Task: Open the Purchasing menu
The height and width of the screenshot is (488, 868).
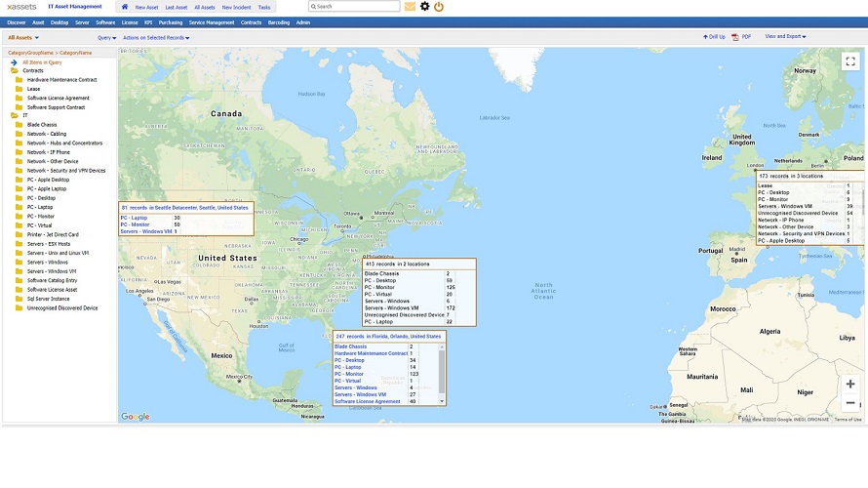Action: point(171,22)
